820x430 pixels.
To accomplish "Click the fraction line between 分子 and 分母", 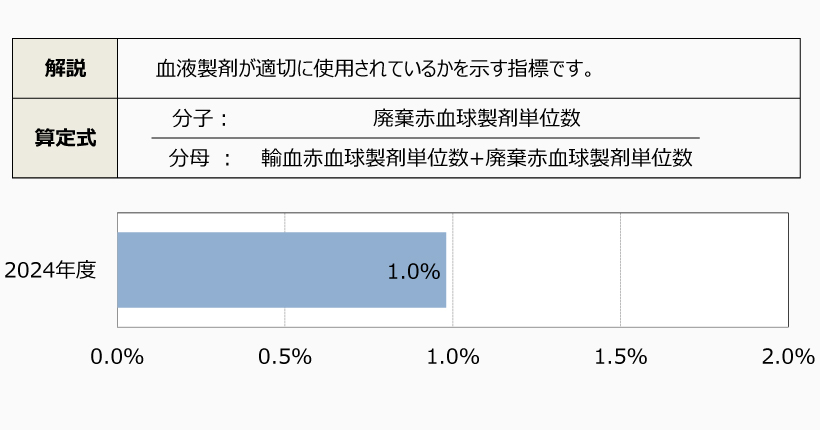I will click(x=425, y=138).
